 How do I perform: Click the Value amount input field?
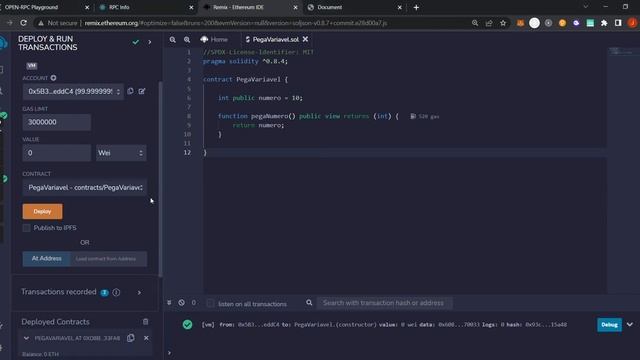[57, 153]
